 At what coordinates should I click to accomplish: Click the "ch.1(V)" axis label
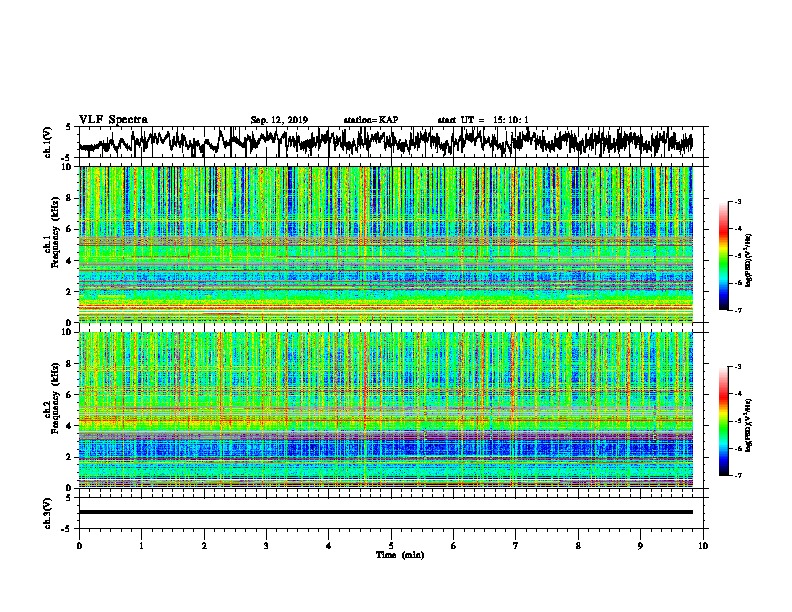48,142
